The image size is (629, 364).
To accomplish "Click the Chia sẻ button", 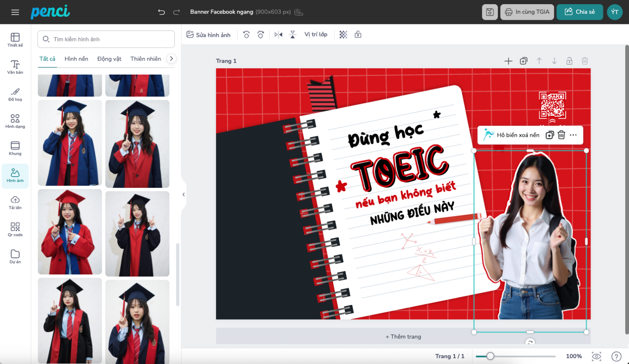I will [x=580, y=12].
